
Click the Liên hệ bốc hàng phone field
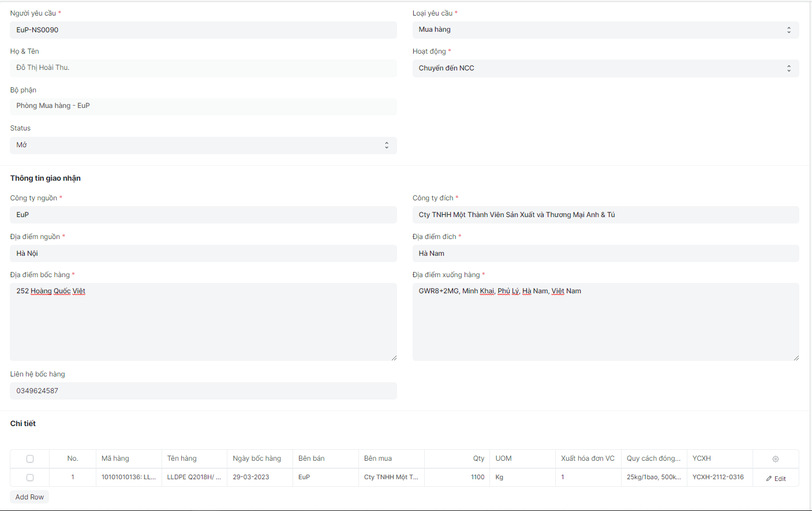pyautogui.click(x=203, y=391)
